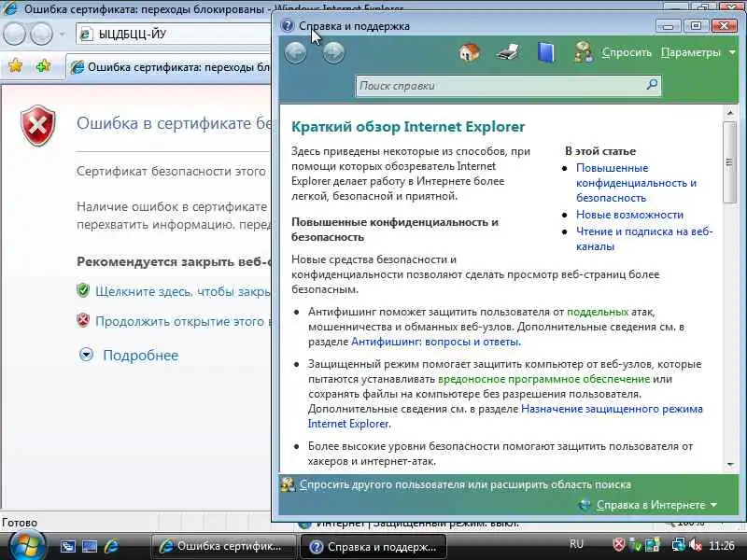Add to Favorites star-plus icon
The height and width of the screenshot is (560, 747).
coord(43,65)
